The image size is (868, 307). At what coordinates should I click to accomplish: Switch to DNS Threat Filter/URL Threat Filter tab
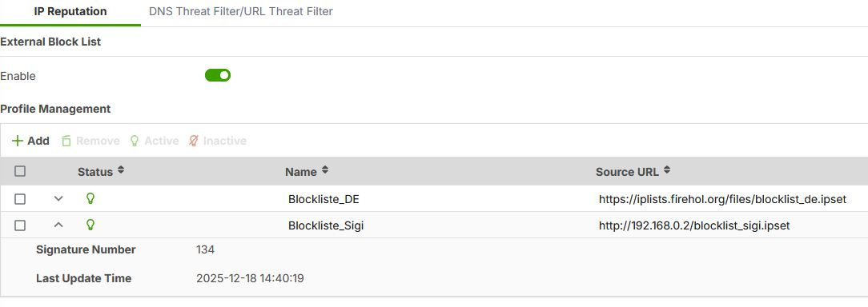(241, 12)
